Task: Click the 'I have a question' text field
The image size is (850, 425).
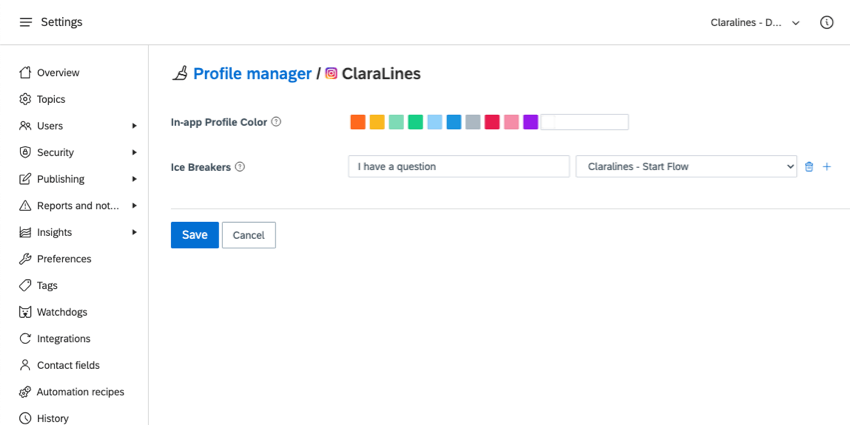Action: click(x=459, y=166)
